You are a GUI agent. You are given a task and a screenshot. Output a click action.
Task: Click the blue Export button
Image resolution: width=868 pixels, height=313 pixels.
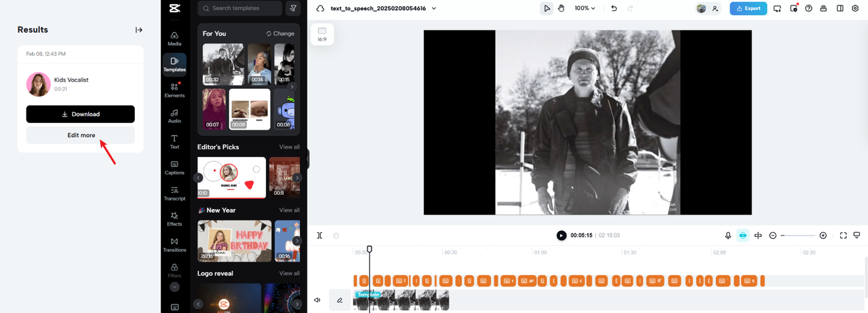pos(749,8)
